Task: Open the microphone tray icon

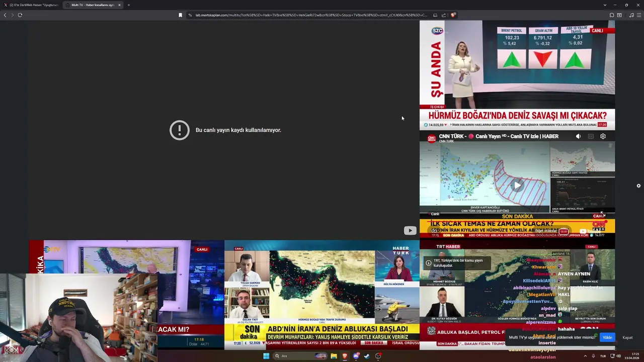Action: pos(594,356)
